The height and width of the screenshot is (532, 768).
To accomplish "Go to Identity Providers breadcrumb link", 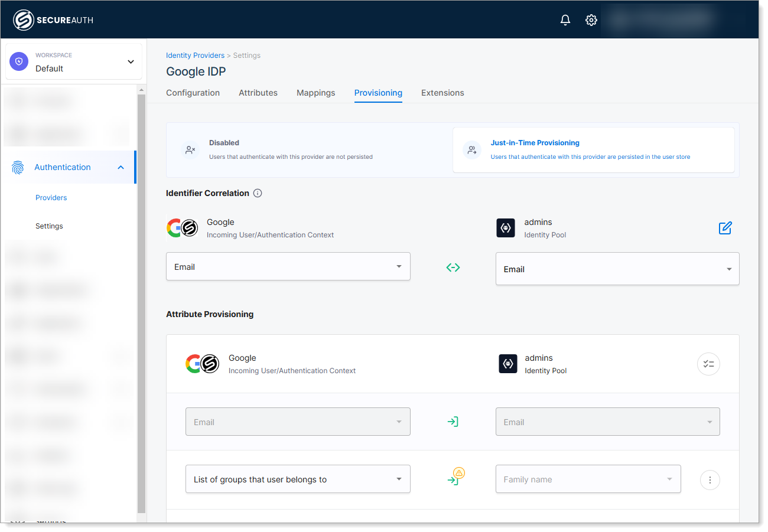I will point(195,56).
